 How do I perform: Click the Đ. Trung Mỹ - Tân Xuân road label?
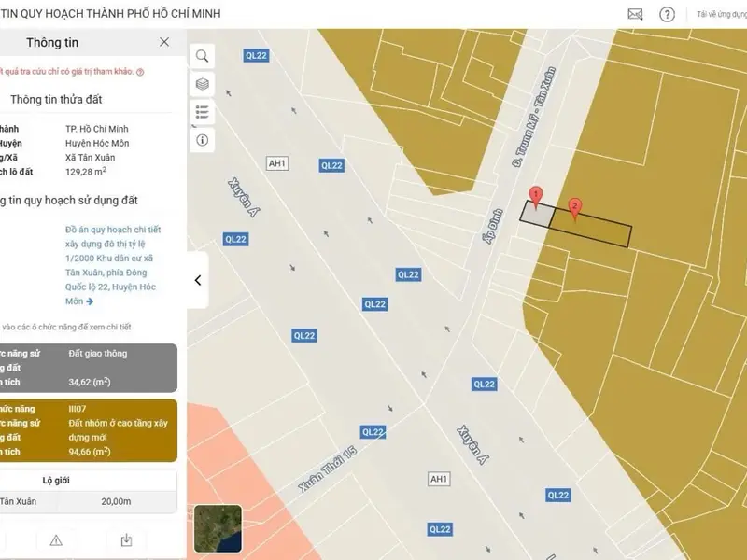pos(533,117)
